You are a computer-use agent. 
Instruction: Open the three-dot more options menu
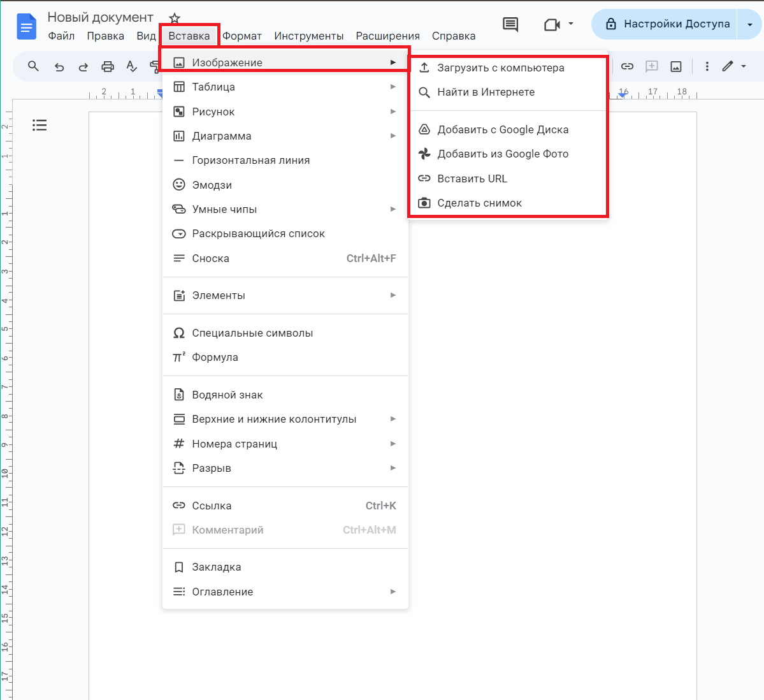pos(707,66)
